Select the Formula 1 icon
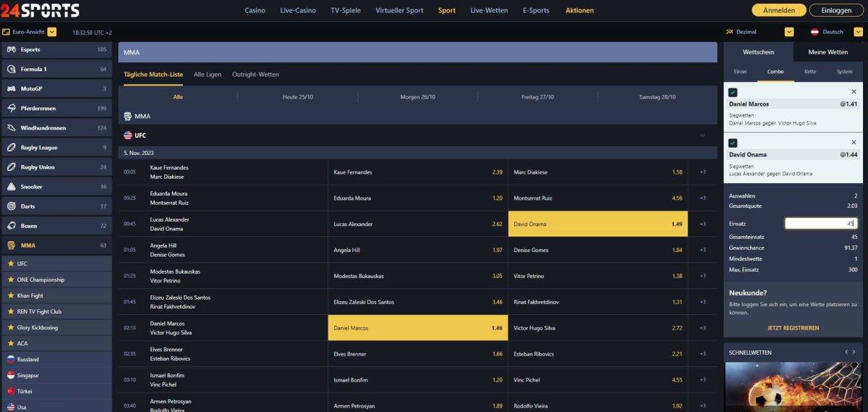Screen dimensions: 868x412 [11, 69]
